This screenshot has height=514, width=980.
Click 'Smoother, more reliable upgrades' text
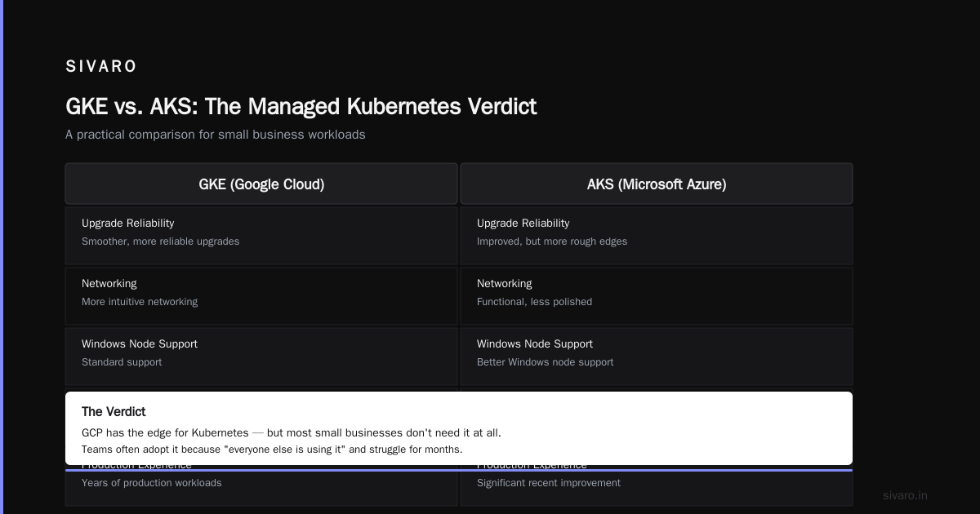160,241
